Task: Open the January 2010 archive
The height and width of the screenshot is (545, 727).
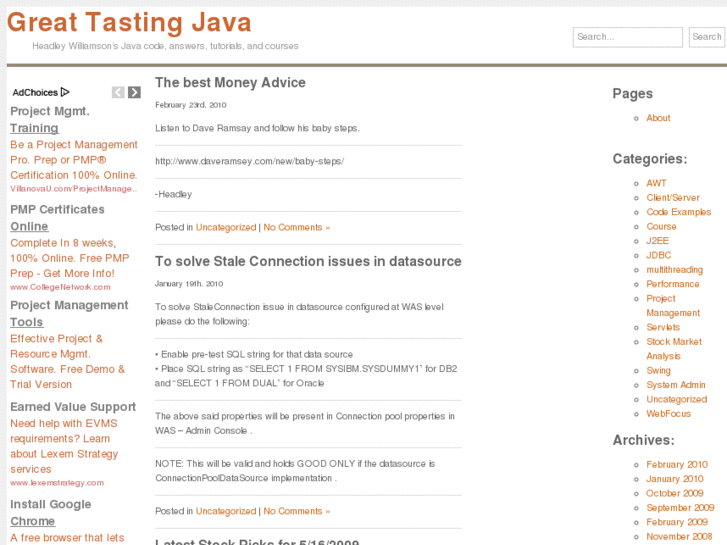Action: (x=675, y=479)
